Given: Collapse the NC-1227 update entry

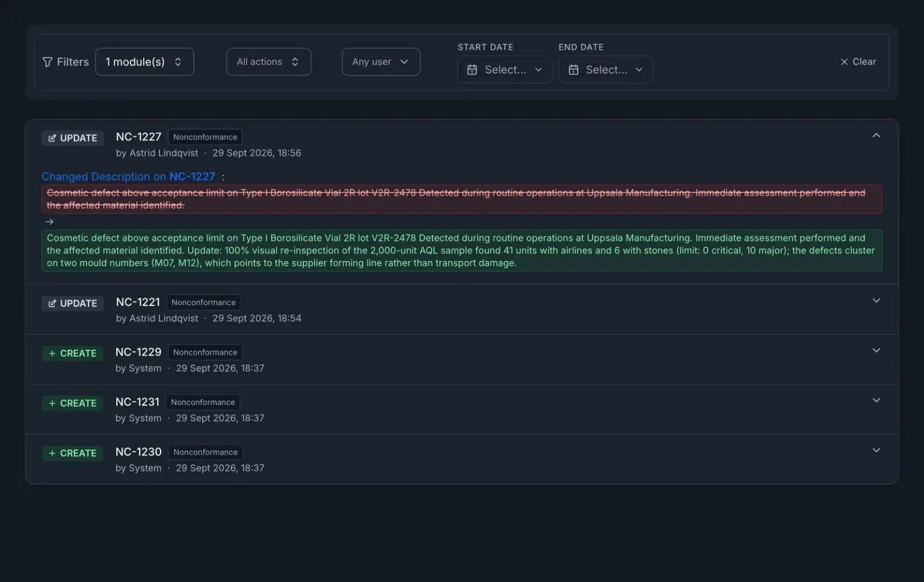Looking at the screenshot, I should pos(876,136).
